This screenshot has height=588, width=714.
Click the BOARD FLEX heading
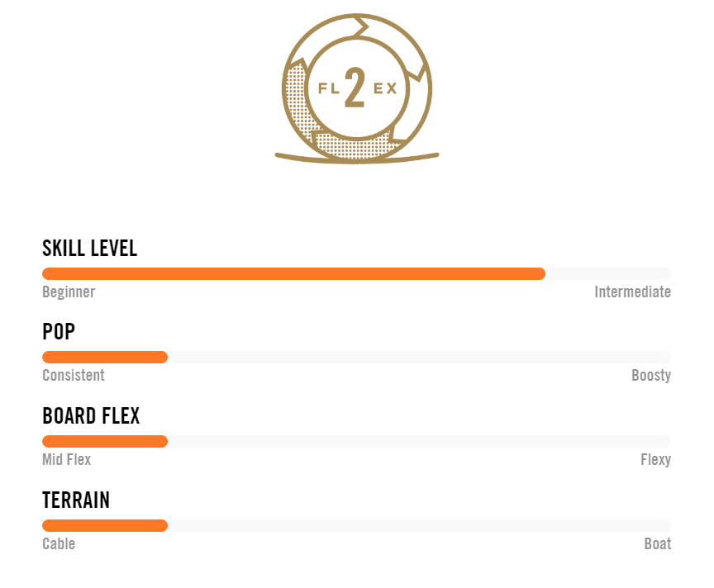click(91, 416)
